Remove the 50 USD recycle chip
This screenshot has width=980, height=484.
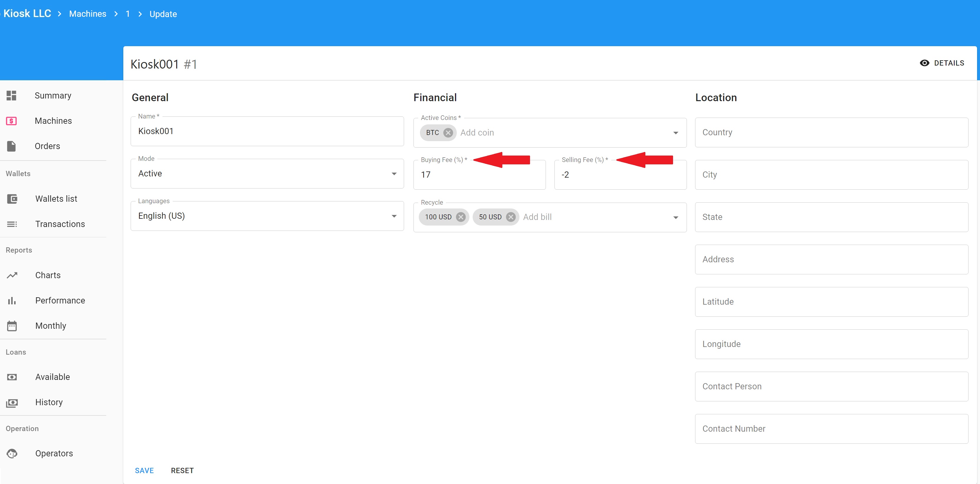(x=511, y=217)
